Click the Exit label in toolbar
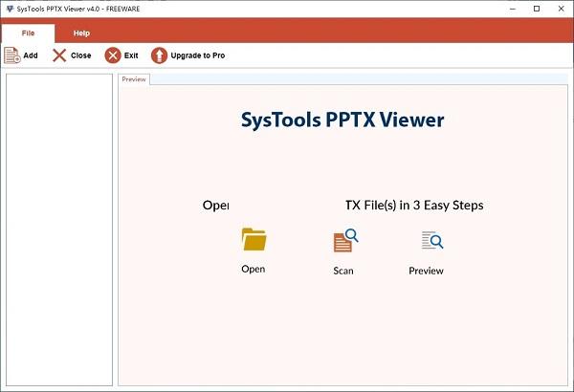 131,55
